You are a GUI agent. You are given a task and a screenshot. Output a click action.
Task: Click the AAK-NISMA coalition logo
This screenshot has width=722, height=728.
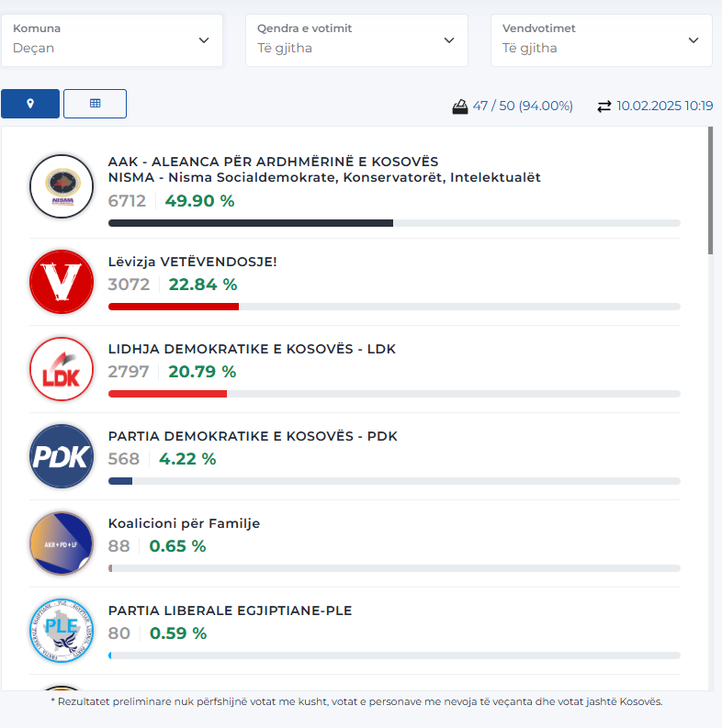pyautogui.click(x=62, y=186)
